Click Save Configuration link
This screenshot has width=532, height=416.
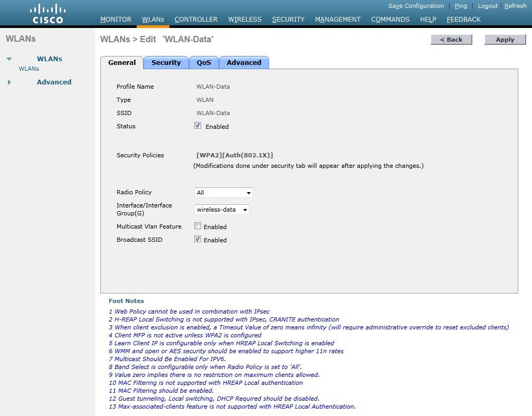coord(416,6)
